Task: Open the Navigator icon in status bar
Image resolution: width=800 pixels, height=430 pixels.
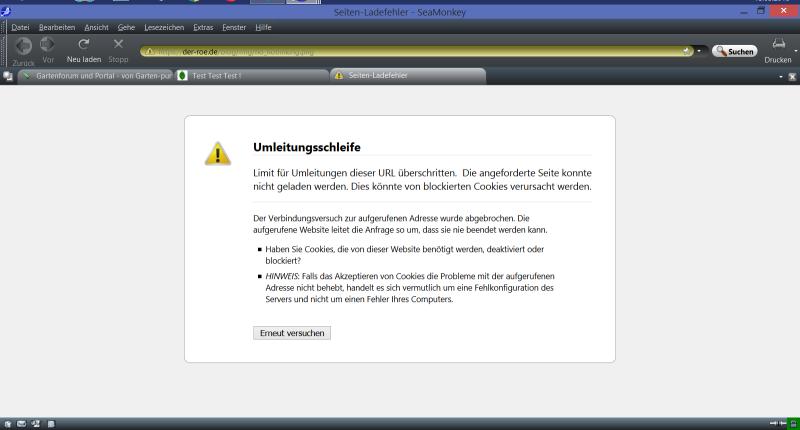Action: click(x=9, y=423)
